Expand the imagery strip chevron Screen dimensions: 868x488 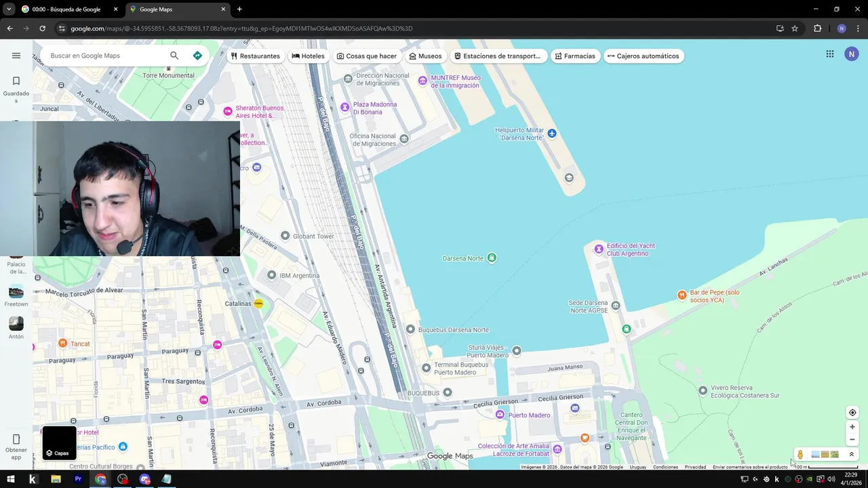[x=852, y=454]
